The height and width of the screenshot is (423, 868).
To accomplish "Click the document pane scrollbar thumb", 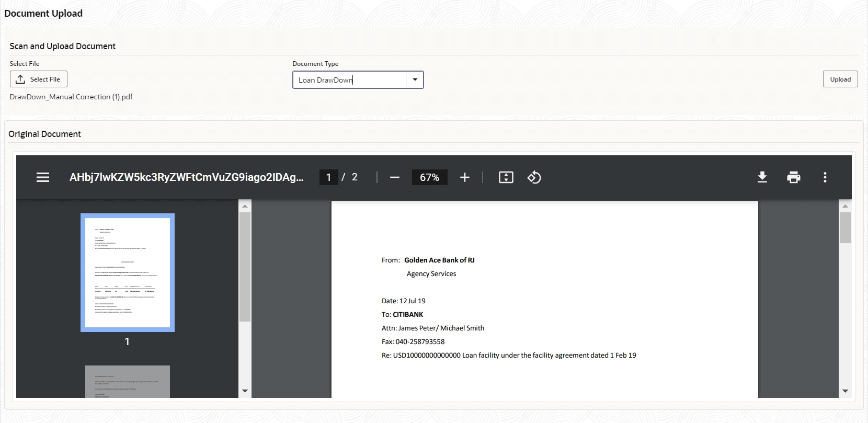I will click(845, 227).
